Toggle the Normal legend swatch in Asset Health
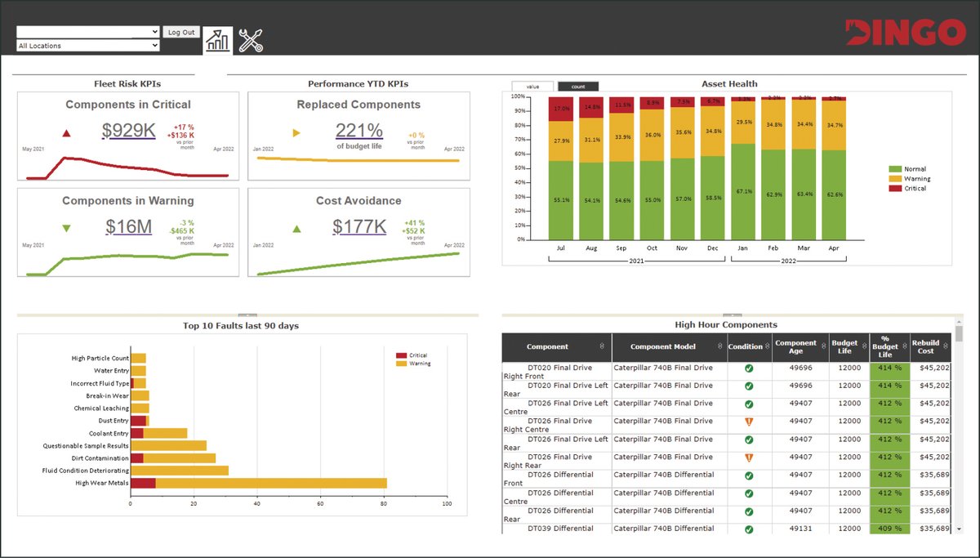The height and width of the screenshot is (558, 980). click(894, 169)
